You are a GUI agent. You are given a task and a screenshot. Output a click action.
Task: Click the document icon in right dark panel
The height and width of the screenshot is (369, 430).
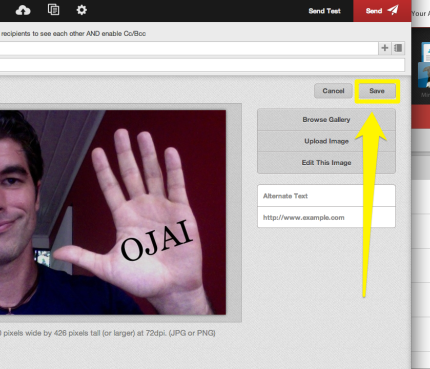tap(426, 52)
